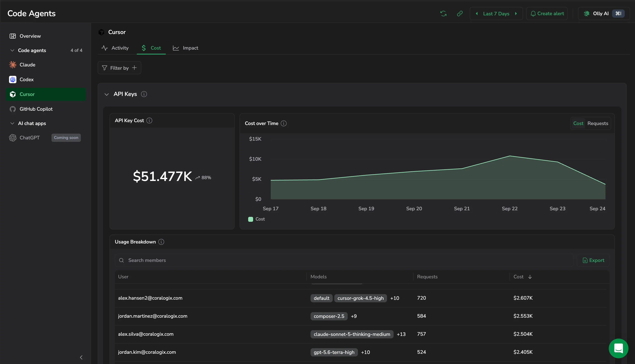Click the Coming soon badge
The image size is (635, 364).
[66, 138]
